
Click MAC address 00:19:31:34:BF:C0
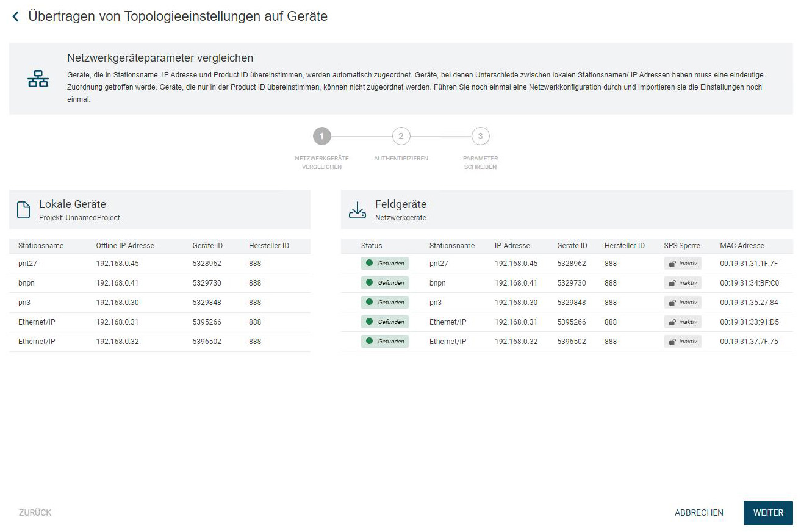coord(750,283)
